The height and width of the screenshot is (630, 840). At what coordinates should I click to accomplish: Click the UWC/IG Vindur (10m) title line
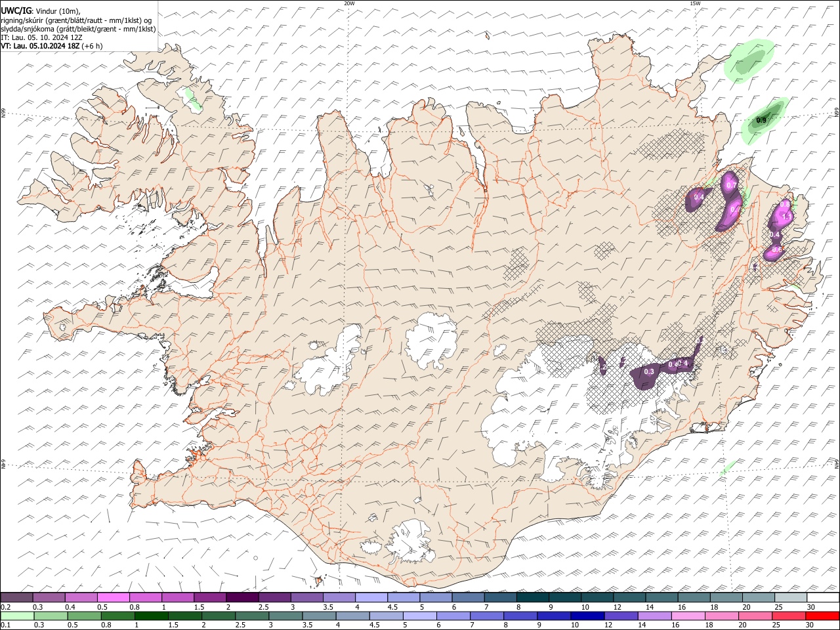pyautogui.click(x=40, y=10)
